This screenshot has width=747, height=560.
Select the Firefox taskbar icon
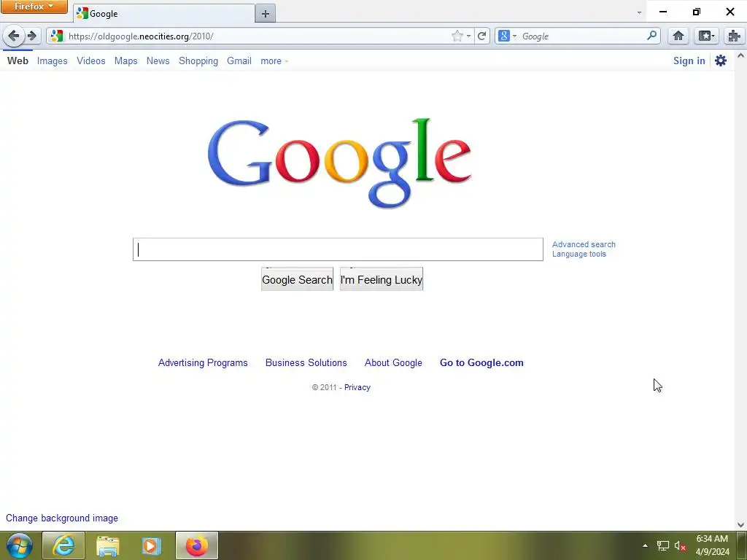[197, 545]
